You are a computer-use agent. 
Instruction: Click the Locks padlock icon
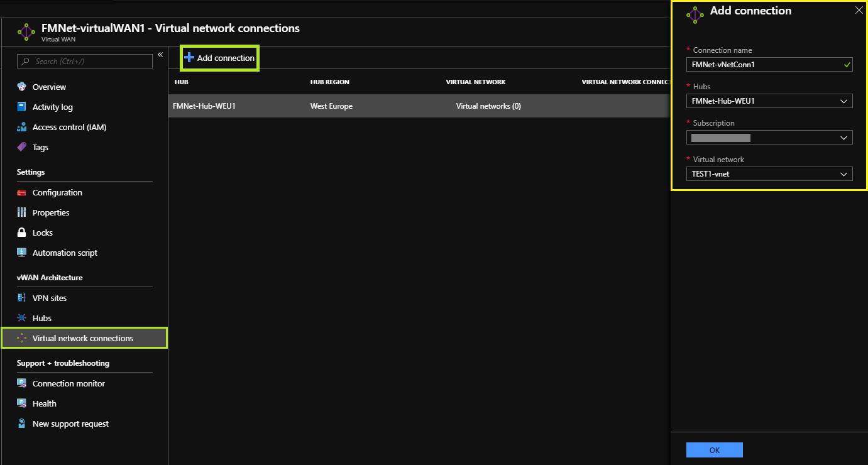[x=22, y=232]
